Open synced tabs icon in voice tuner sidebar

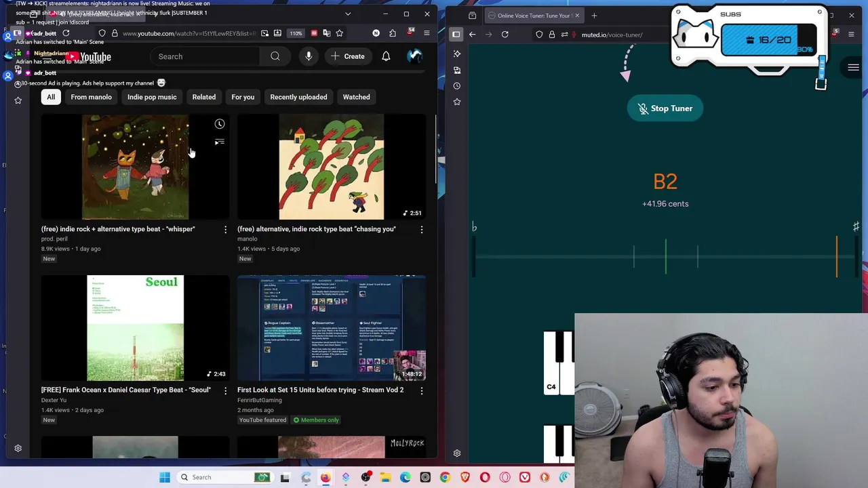tap(457, 70)
